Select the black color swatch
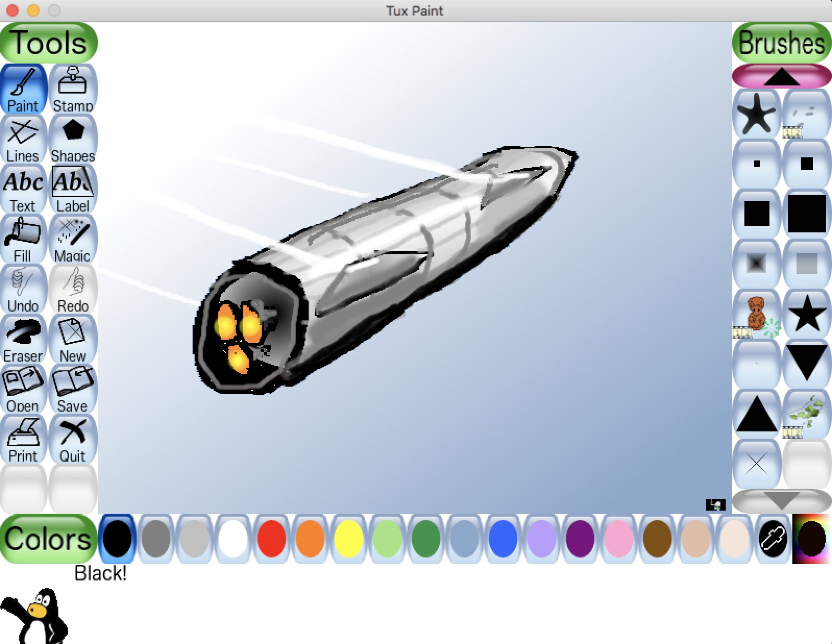This screenshot has height=644, width=832. 117,538
